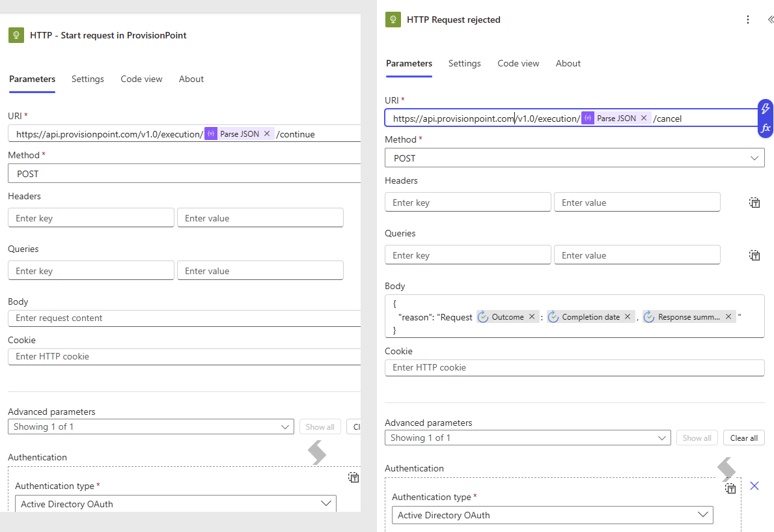
Task: Click Headers 'Enter key' field in Start request panel
Action: click(91, 218)
